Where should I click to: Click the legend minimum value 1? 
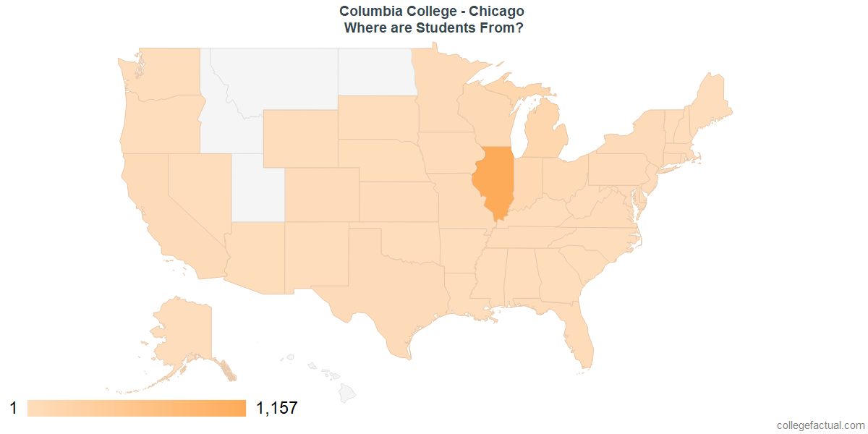[13, 408]
